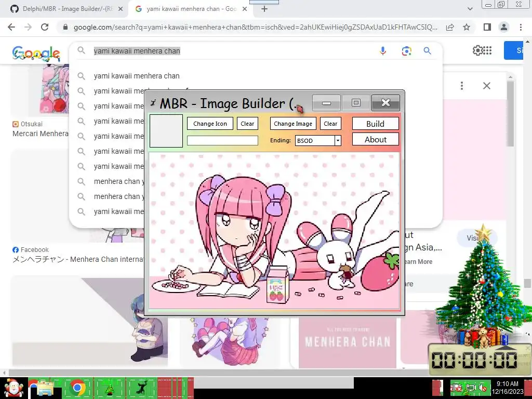Click Clear next to Change Icon
This screenshot has height=399, width=532.
247,124
